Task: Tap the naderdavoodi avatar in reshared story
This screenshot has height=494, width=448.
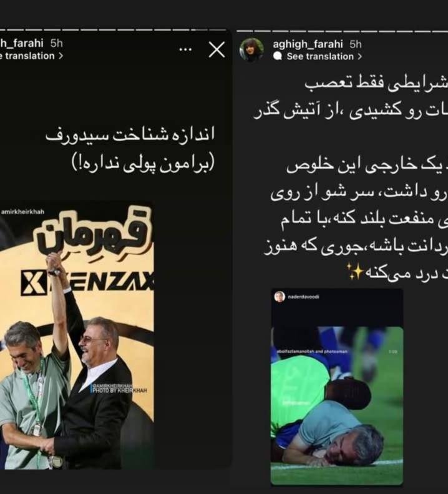Action: [280, 297]
